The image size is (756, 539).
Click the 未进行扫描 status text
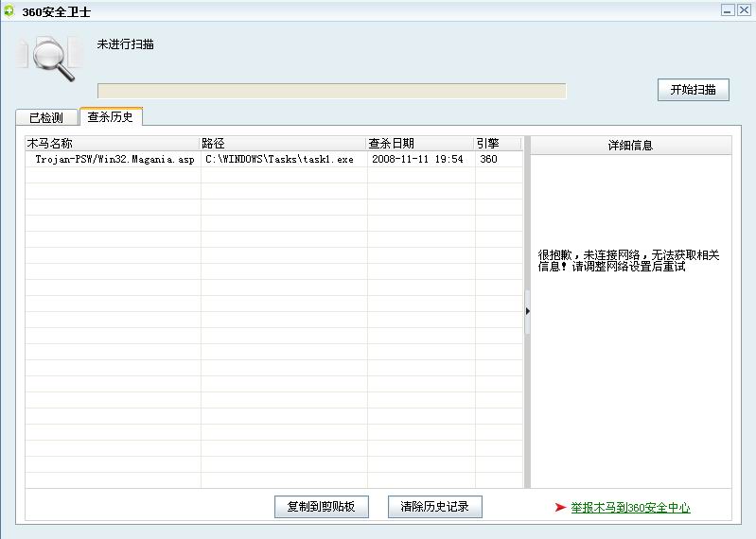click(x=125, y=44)
